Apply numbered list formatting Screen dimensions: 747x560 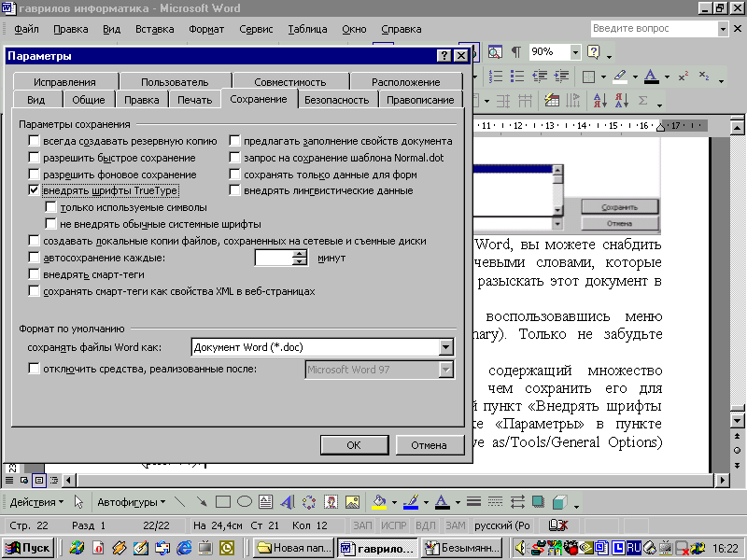click(x=496, y=77)
